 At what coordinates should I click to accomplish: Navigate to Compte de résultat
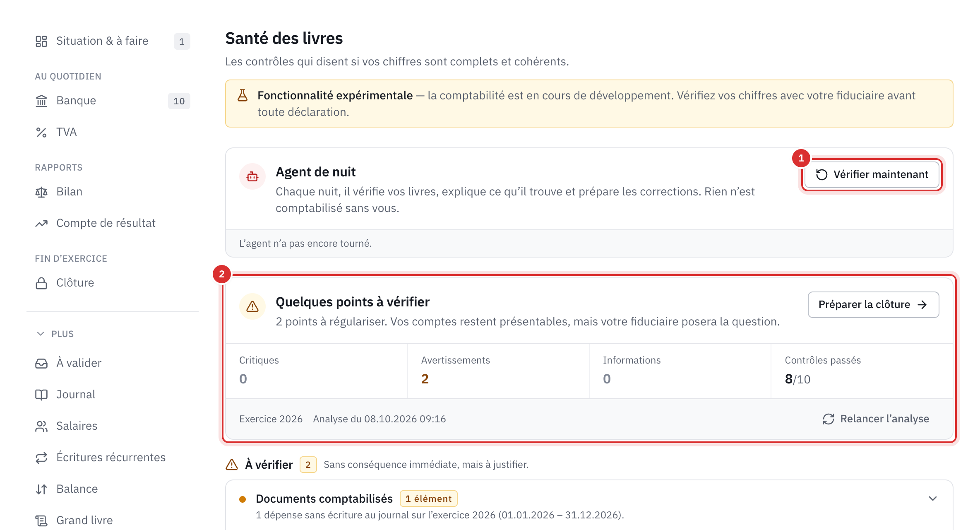pyautogui.click(x=113, y=223)
